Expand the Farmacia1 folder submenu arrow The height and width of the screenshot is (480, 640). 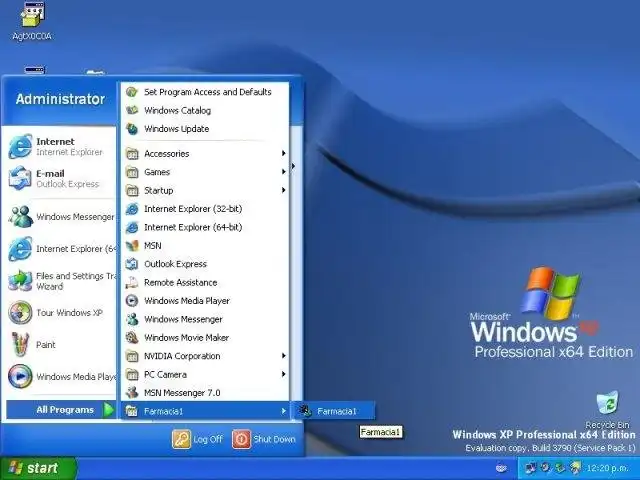[x=283, y=411]
